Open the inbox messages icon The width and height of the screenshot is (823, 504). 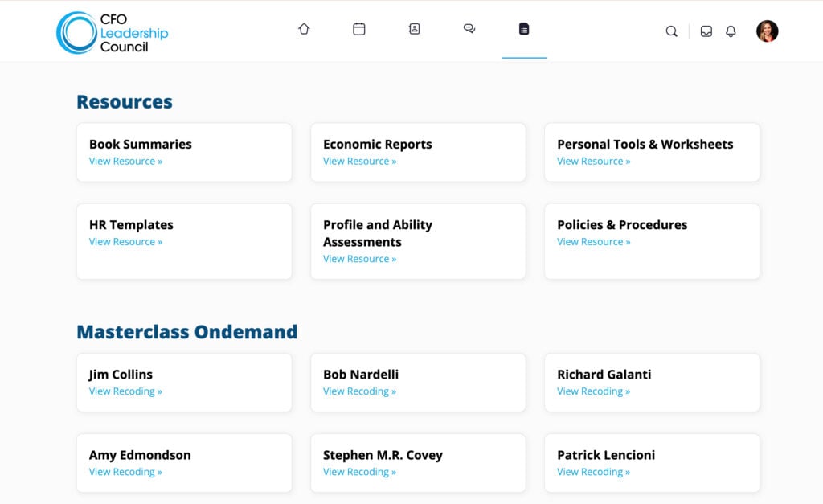point(706,31)
